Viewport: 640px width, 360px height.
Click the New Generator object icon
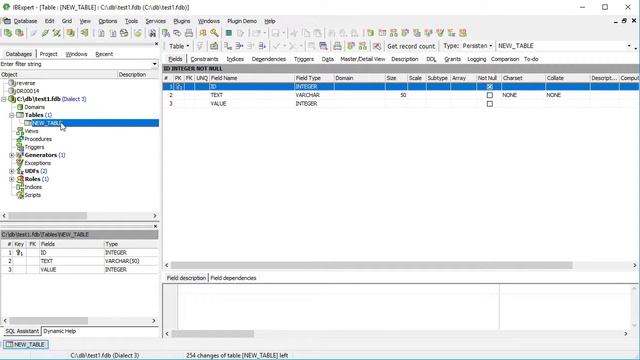click(x=428, y=33)
